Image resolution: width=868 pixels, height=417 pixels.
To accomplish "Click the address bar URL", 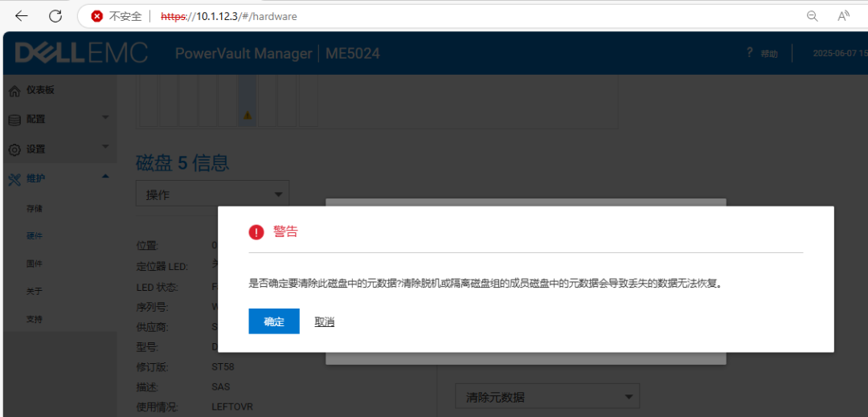I will (x=228, y=17).
